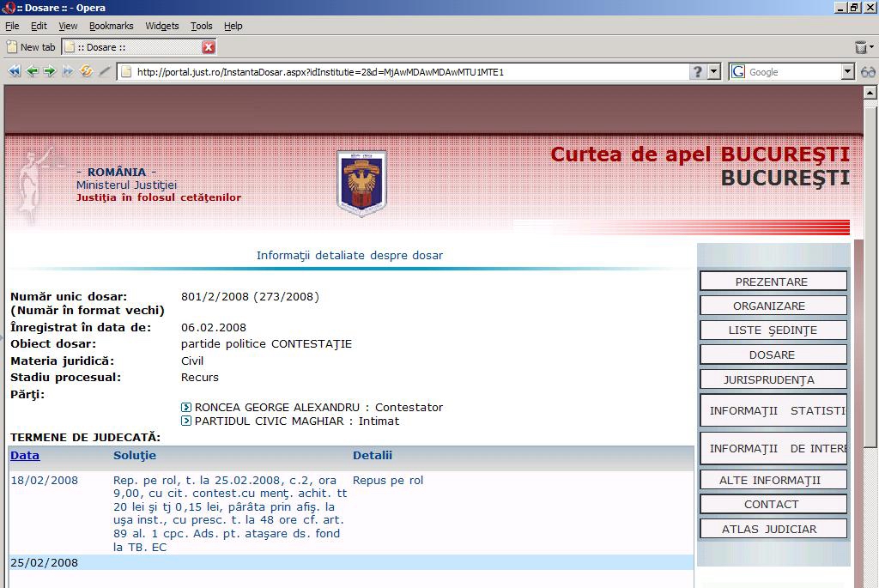Click the PREZENTARE sidebar button
Screen dimensions: 879x588
tap(773, 282)
